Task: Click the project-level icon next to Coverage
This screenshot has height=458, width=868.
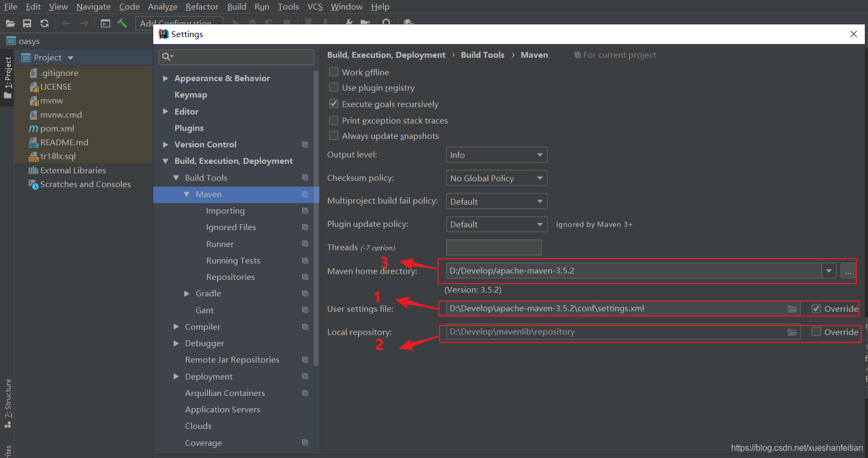Action: click(305, 443)
